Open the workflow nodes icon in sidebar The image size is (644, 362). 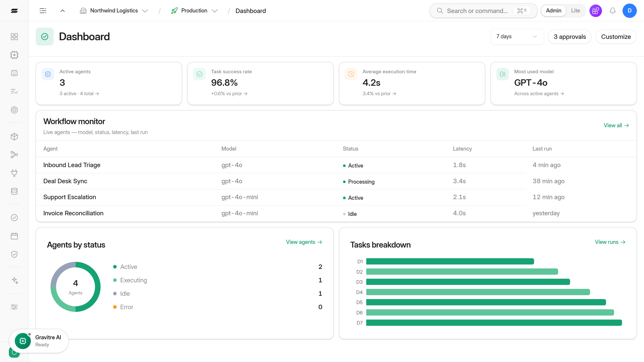pos(14,155)
